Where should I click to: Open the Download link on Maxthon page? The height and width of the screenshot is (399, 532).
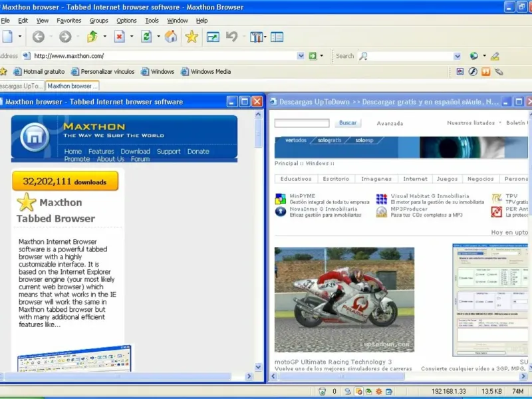point(136,152)
